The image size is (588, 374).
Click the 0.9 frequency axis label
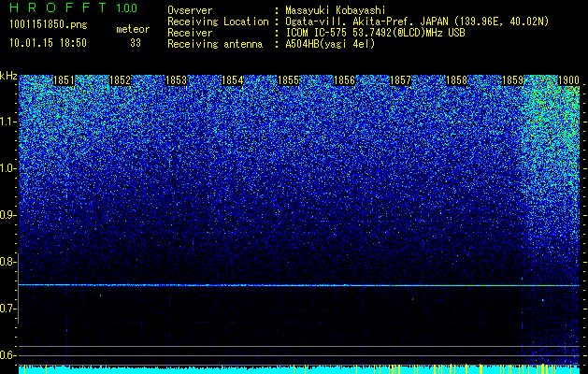click(x=8, y=215)
